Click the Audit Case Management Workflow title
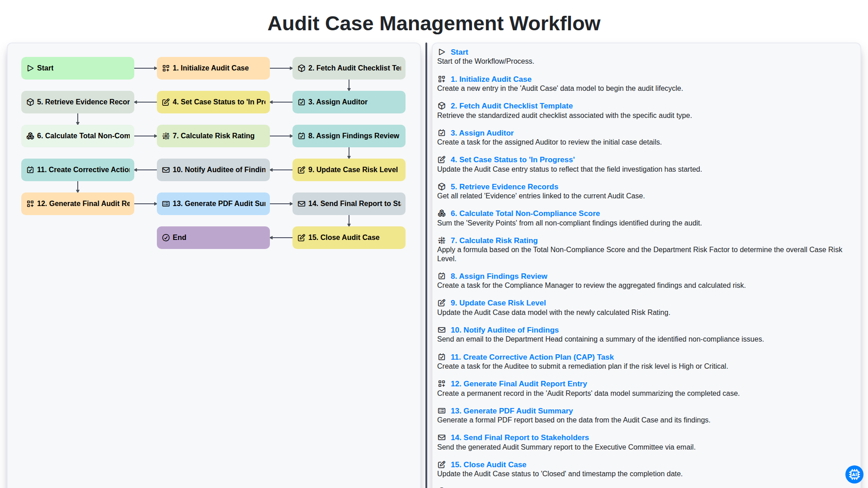Screen dimensions: 868x488 pos(434,23)
